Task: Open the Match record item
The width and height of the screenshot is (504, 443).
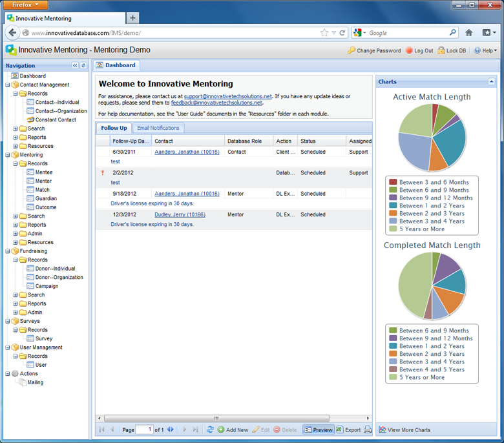Action: coord(38,190)
